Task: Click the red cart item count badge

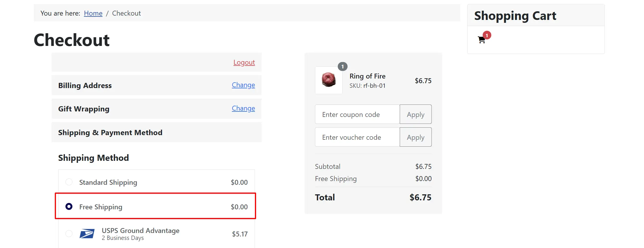Action: click(x=487, y=35)
